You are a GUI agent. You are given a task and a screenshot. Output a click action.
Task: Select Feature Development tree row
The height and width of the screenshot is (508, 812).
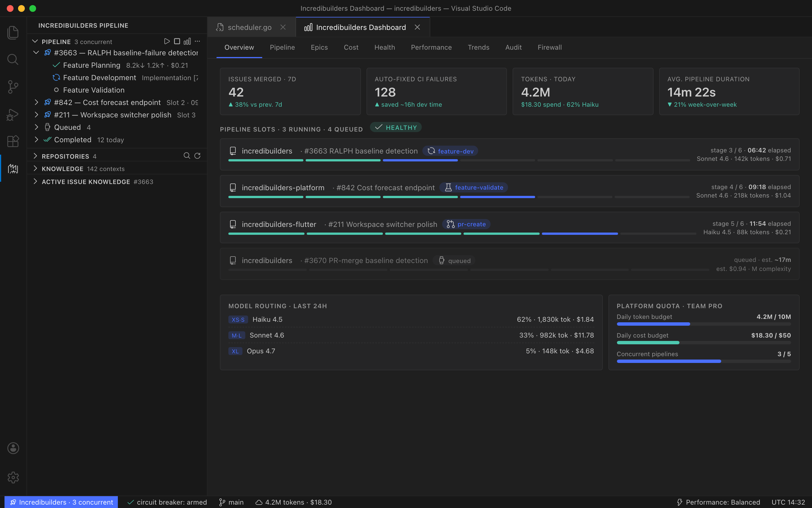117,78
